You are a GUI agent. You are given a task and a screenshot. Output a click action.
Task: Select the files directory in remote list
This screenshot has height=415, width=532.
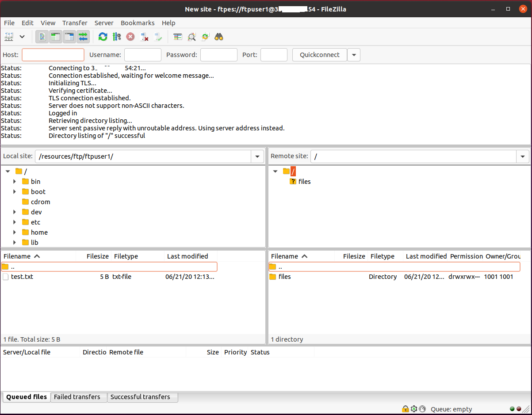pos(394,277)
